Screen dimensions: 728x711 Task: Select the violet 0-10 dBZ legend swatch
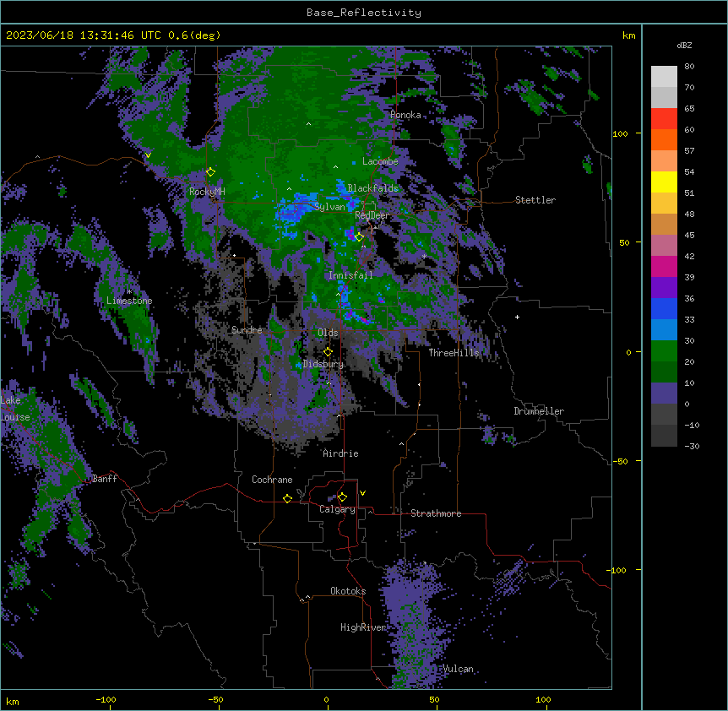tap(664, 393)
